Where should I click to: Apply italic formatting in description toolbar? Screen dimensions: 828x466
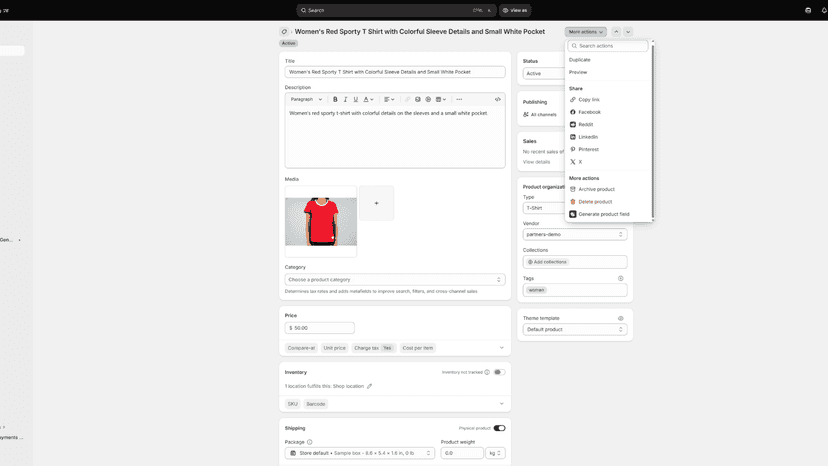(x=345, y=99)
